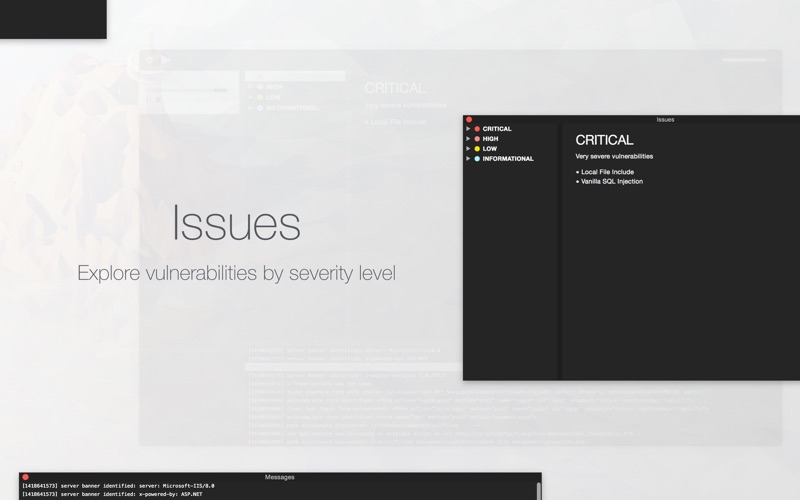
Task: Expand the HIGH disclosure triangle
Action: 468,138
